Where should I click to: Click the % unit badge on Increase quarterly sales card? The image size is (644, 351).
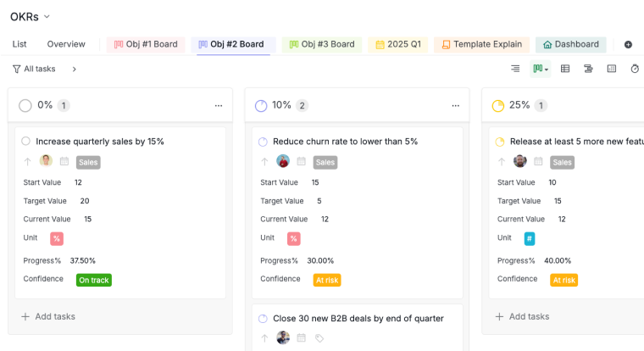(x=57, y=239)
